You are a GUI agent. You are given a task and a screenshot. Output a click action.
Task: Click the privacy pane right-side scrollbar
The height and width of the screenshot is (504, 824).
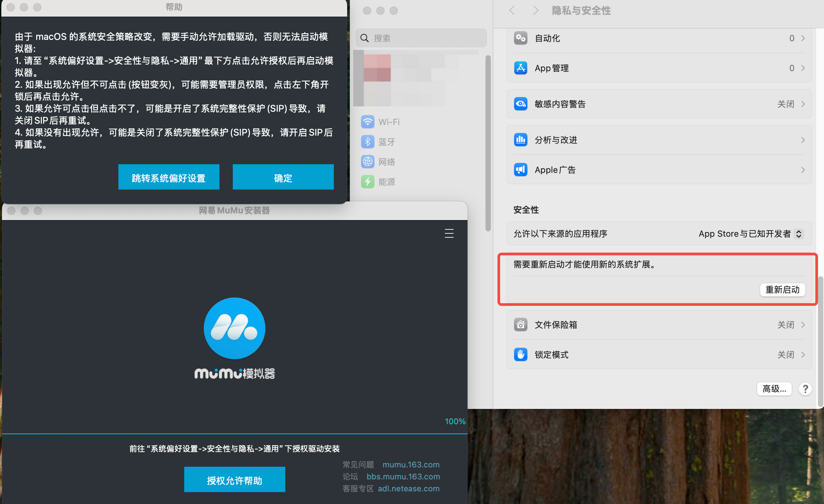point(820,341)
